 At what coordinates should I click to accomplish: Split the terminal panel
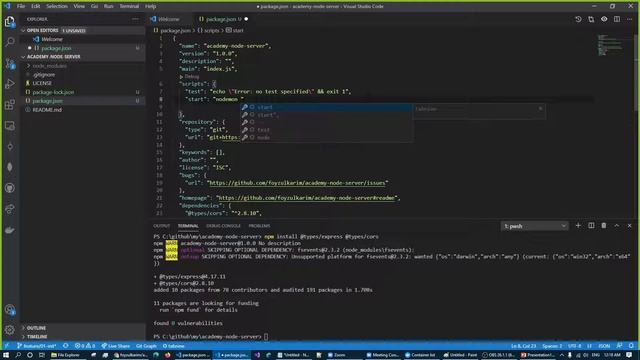(591, 226)
